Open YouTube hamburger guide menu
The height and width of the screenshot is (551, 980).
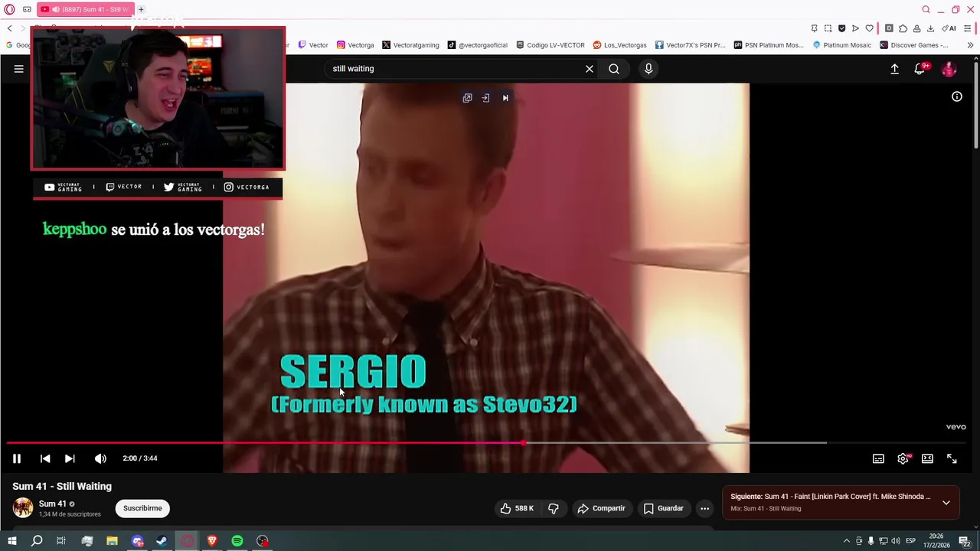pyautogui.click(x=19, y=69)
